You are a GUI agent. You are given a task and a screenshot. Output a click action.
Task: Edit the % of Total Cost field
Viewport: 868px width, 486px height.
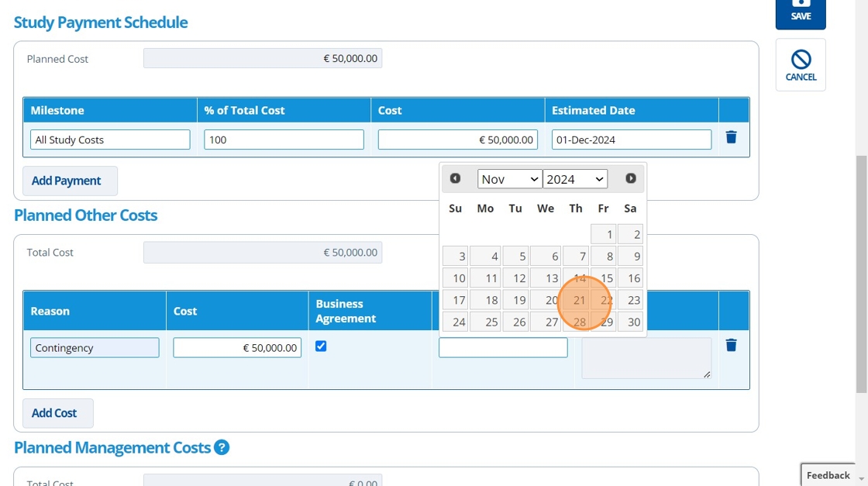tap(284, 140)
